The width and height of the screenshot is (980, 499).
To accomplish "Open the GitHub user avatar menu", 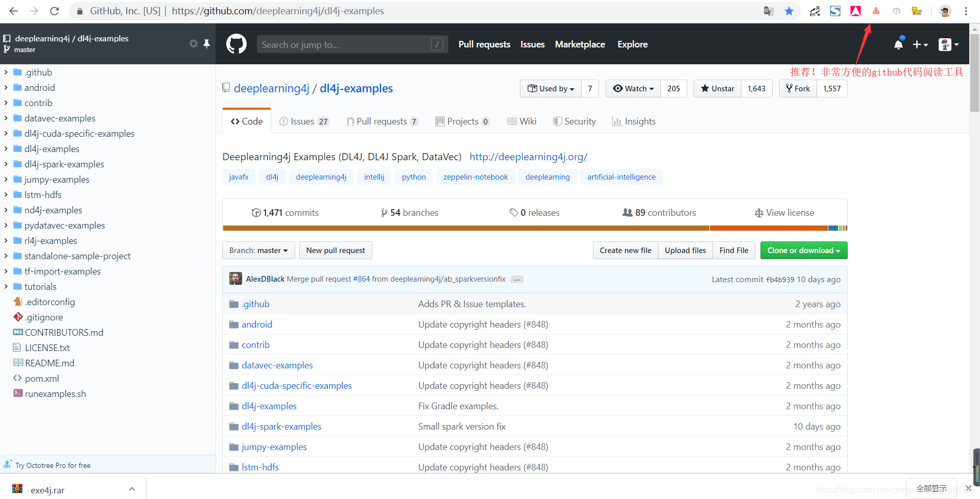I will pyautogui.click(x=948, y=44).
